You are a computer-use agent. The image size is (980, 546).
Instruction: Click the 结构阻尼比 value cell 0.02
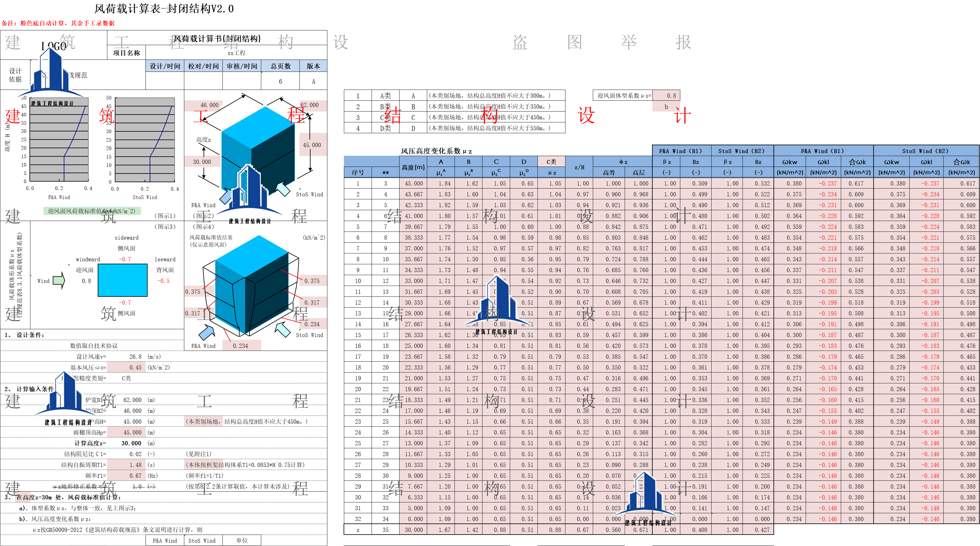[x=136, y=454]
